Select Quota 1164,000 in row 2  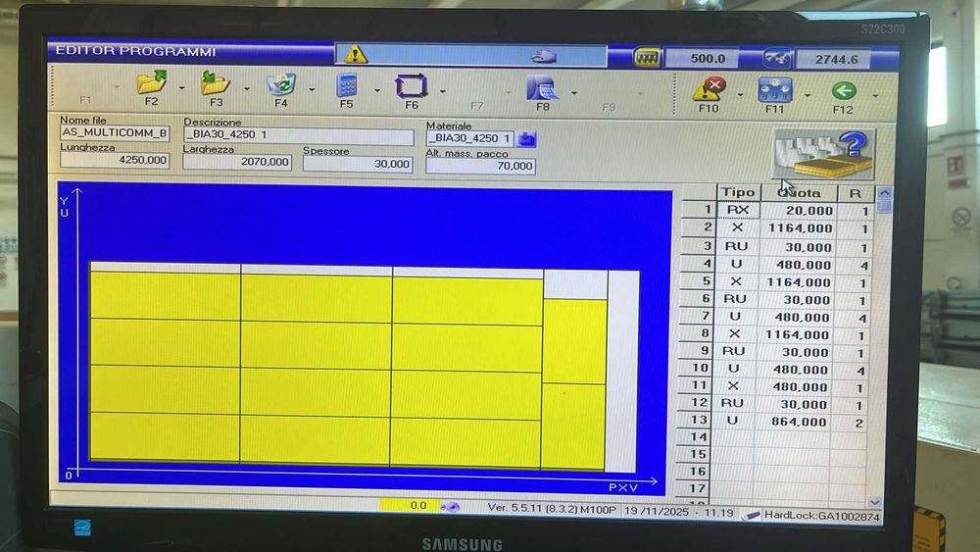(798, 228)
